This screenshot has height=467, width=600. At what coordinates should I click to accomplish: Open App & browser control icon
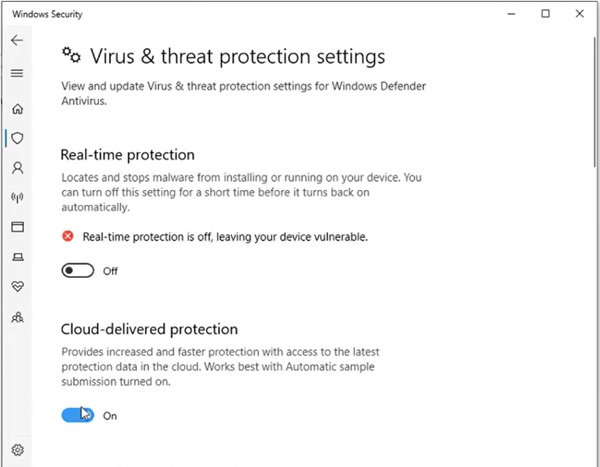point(16,227)
